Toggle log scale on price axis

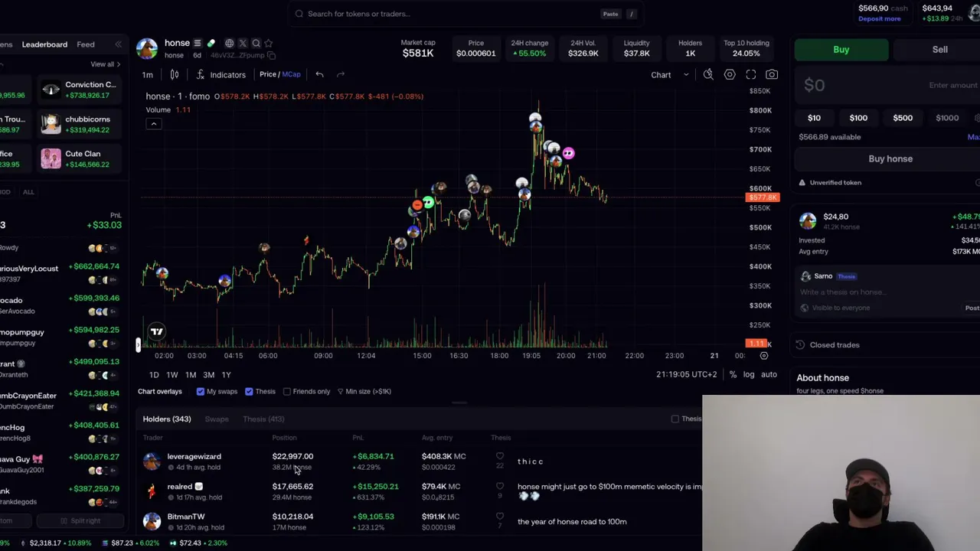click(x=749, y=374)
